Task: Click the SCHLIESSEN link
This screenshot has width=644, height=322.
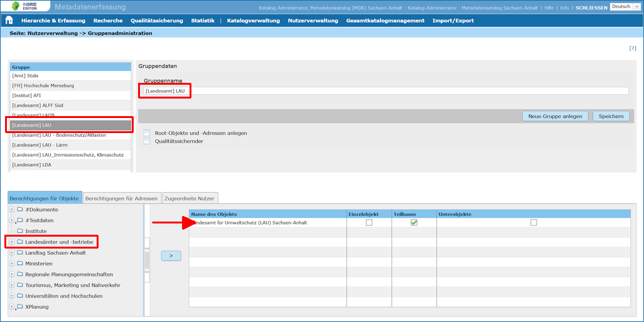Action: (592, 8)
